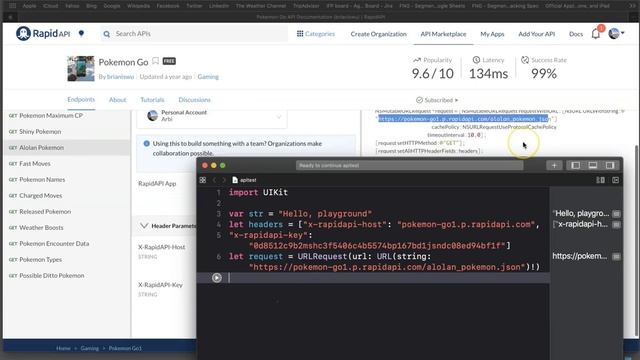Image resolution: width=640 pixels, height=360 pixels.
Task: Show quick look for x-rapidapi-h result
Action: [616, 224]
